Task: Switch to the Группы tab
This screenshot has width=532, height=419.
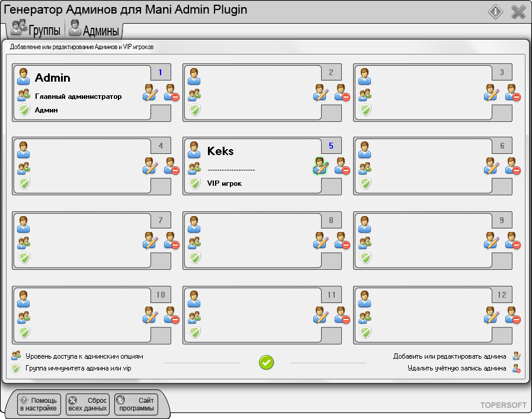Action: (x=36, y=30)
